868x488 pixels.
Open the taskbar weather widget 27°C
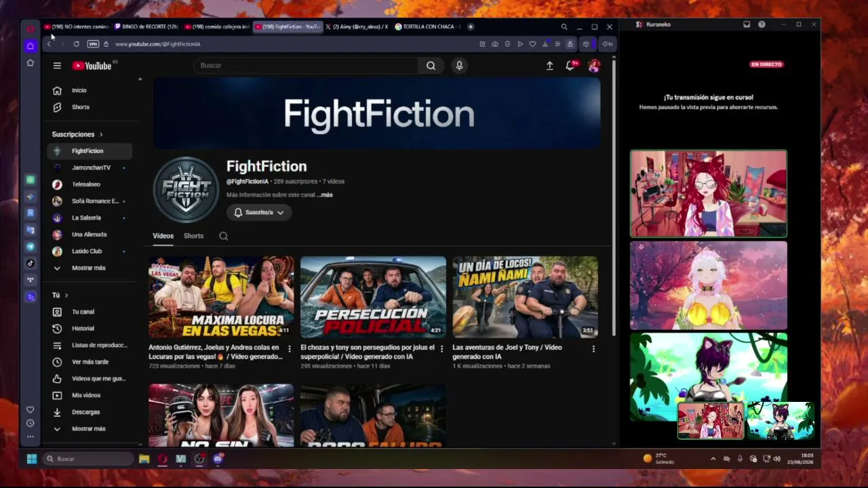pyautogui.click(x=659, y=459)
